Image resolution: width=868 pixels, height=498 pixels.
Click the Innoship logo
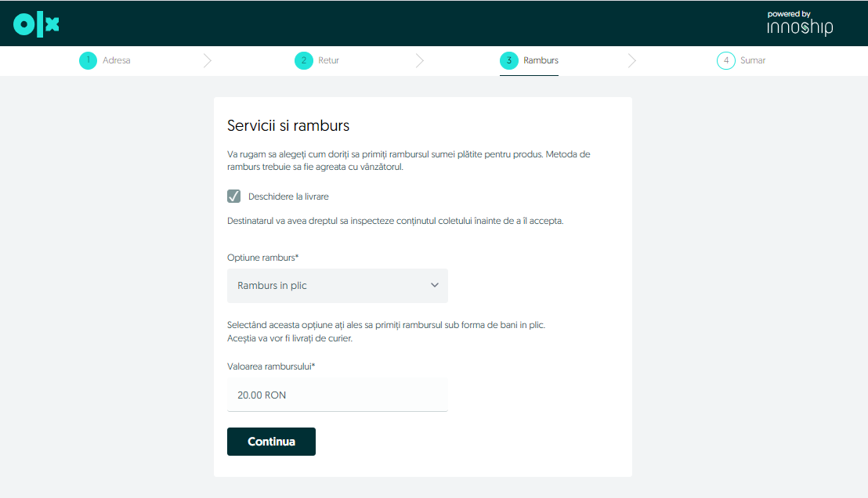pos(800,24)
